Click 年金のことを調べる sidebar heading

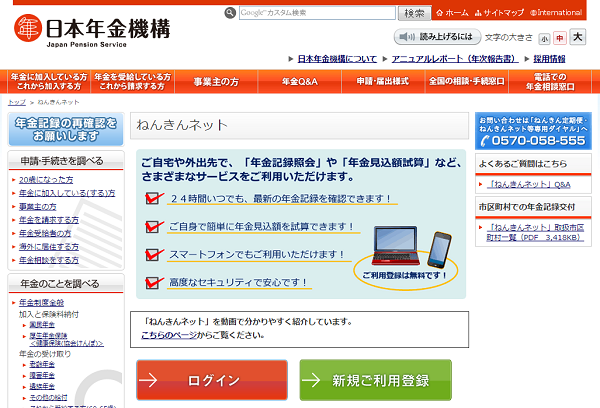tap(60, 284)
